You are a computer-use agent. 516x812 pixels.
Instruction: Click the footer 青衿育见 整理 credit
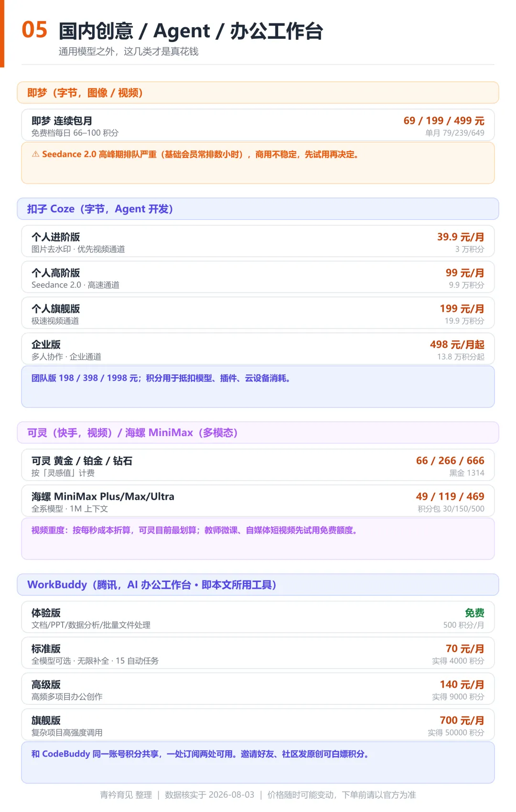click(126, 795)
